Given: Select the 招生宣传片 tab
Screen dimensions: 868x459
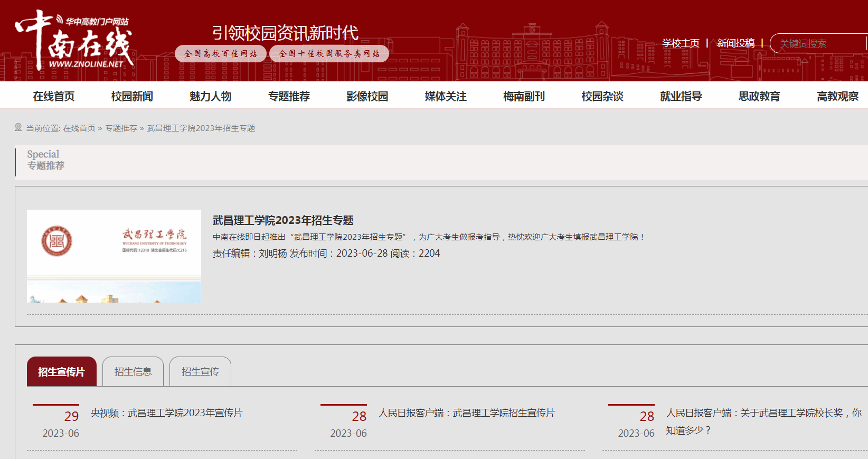Looking at the screenshot, I should pos(62,371).
